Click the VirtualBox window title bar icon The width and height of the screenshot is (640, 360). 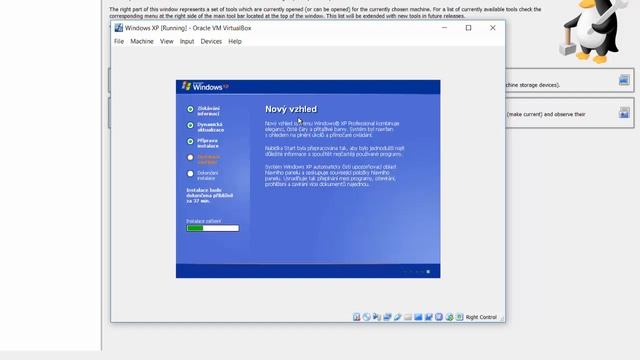click(x=119, y=28)
